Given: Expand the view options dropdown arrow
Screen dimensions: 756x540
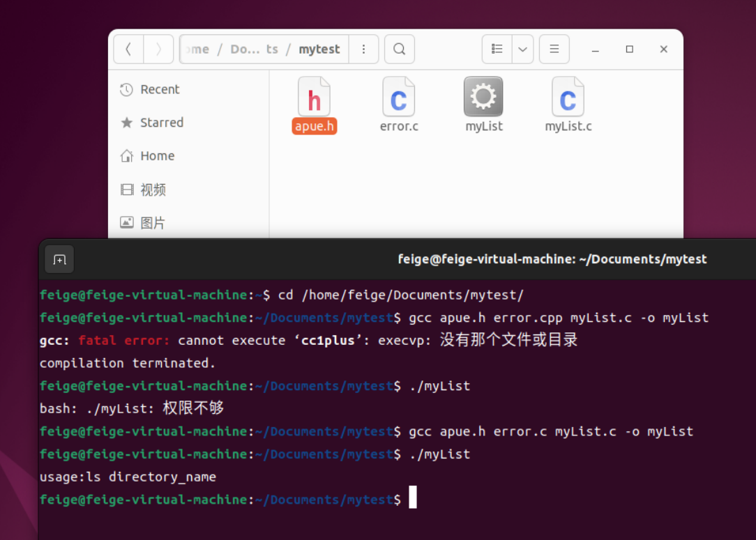Looking at the screenshot, I should [522, 49].
